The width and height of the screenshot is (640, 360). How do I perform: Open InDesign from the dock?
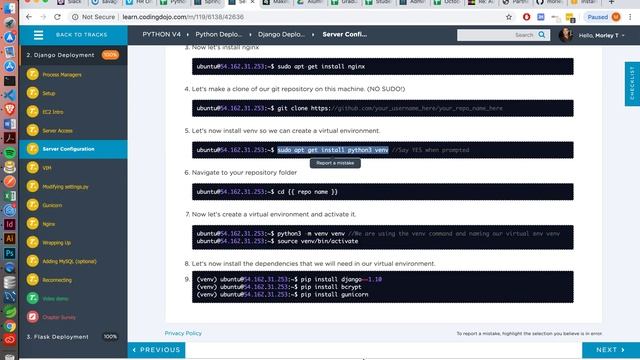pyautogui.click(x=9, y=224)
